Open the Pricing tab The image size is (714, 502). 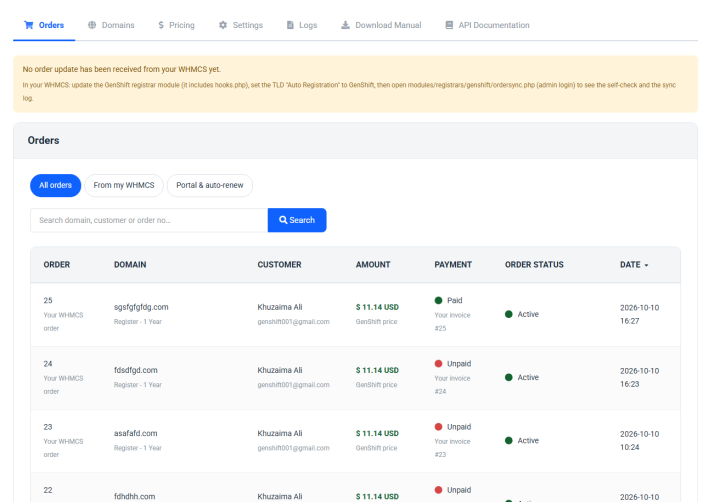[x=176, y=25]
